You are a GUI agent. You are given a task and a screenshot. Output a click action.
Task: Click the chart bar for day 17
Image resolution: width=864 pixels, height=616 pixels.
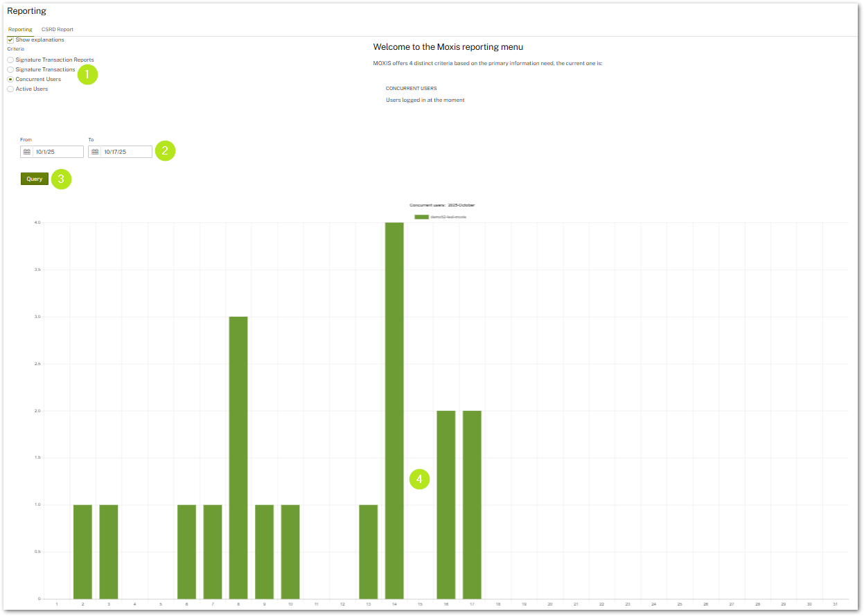(x=472, y=504)
